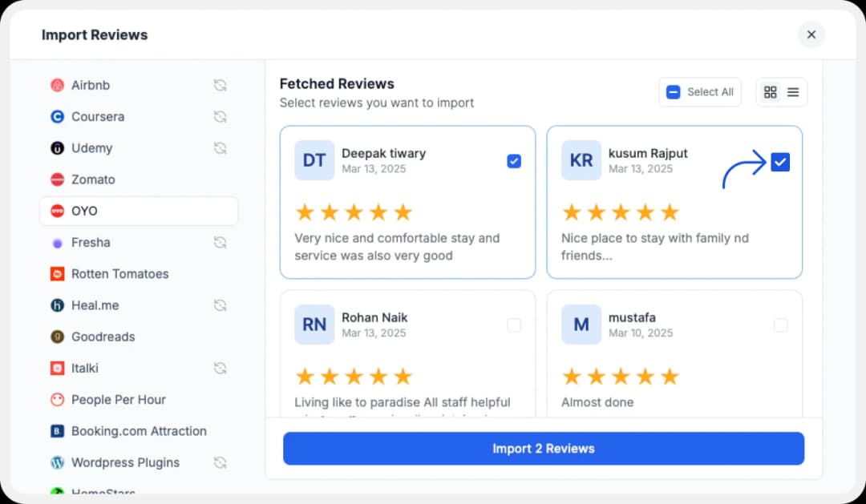Check the Rohan Naik review
The image size is (866, 504).
point(514,325)
